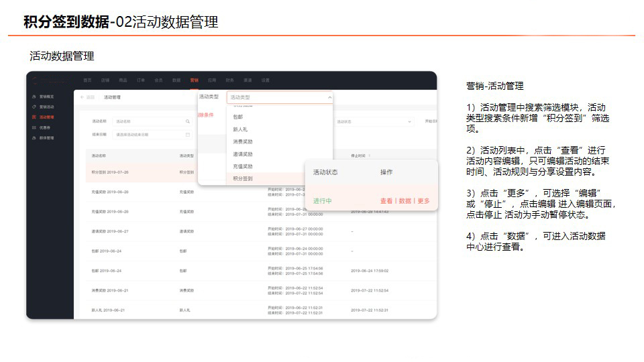The height and width of the screenshot is (362, 644).
Task: Choose 积分签到 in the activity type list
Action: point(243,178)
